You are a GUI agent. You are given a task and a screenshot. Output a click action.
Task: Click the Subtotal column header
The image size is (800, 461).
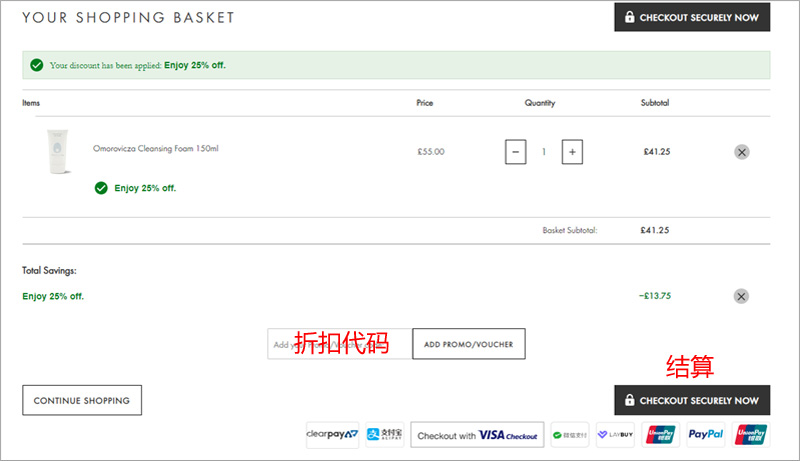(655, 103)
